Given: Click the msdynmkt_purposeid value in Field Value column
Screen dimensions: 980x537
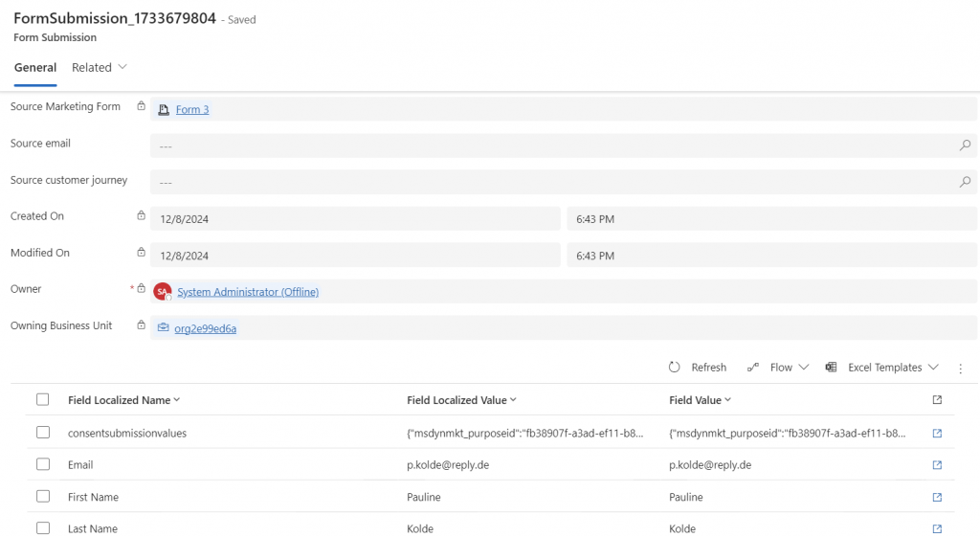Looking at the screenshot, I should point(787,434).
